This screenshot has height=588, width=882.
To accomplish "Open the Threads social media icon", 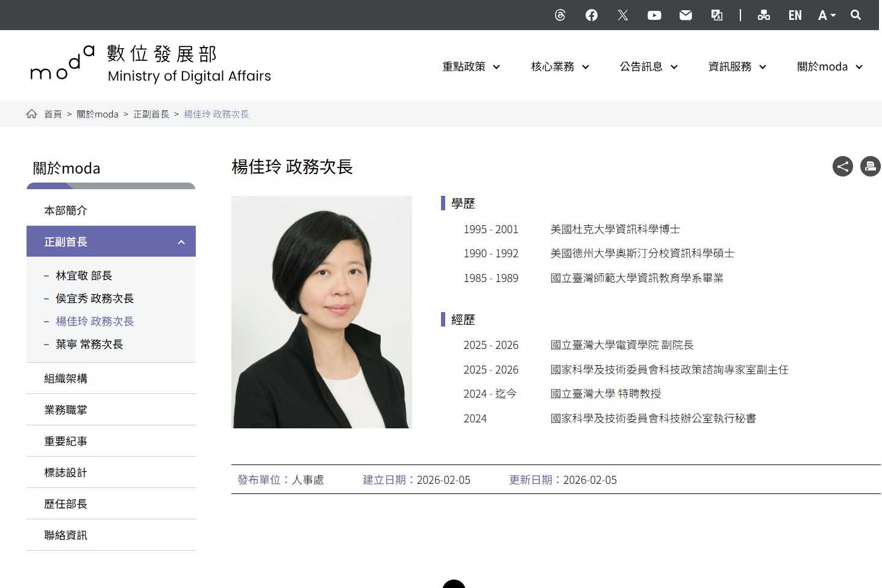I will [x=560, y=15].
